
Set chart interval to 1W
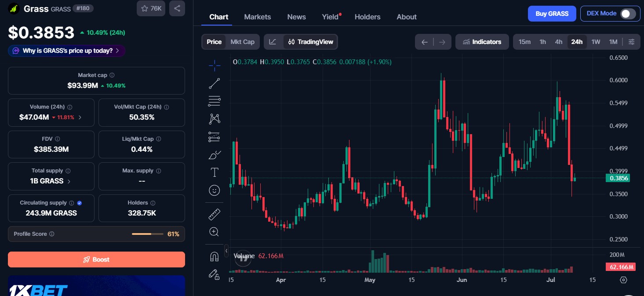596,42
